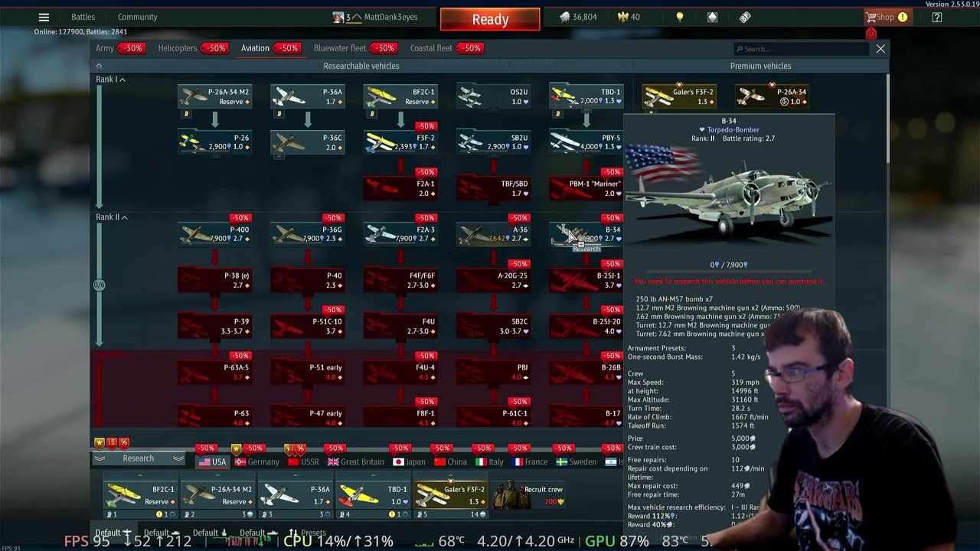Image resolution: width=980 pixels, height=551 pixels.
Task: Select the Sweden nation tab
Action: [577, 461]
